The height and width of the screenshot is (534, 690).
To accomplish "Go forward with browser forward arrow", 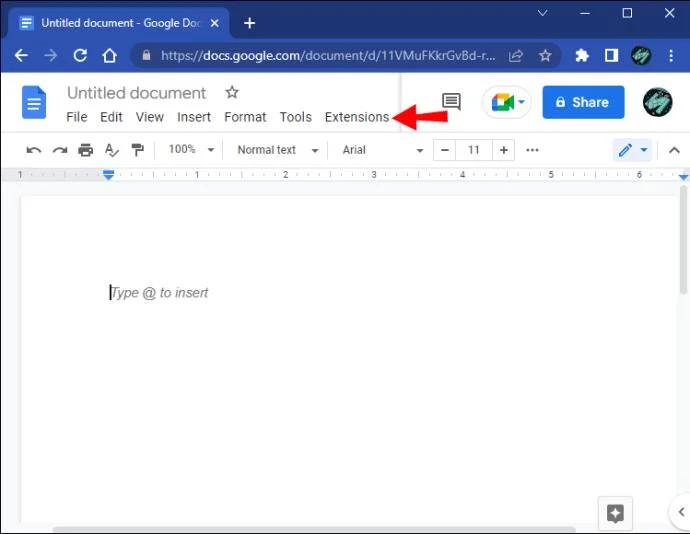I will click(x=51, y=55).
